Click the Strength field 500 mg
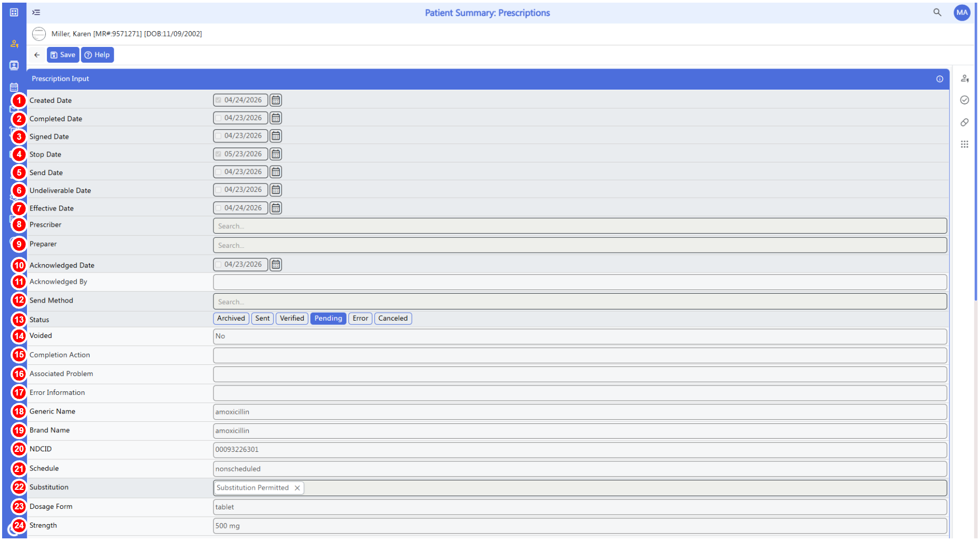 pos(580,526)
